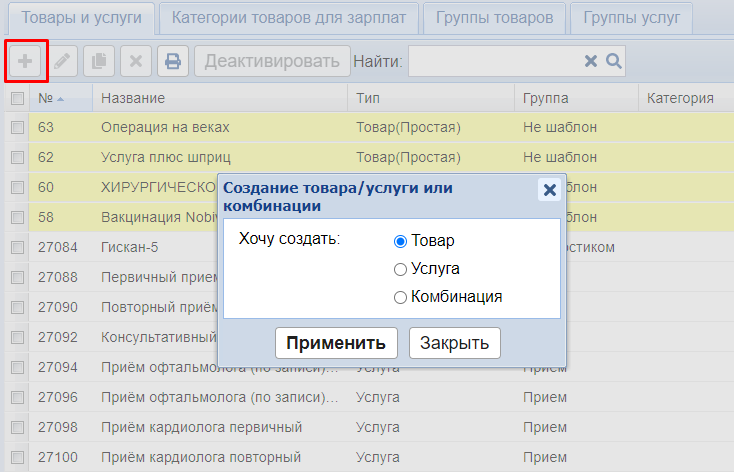Click into the Найти search field
734x472 pixels.
494,61
